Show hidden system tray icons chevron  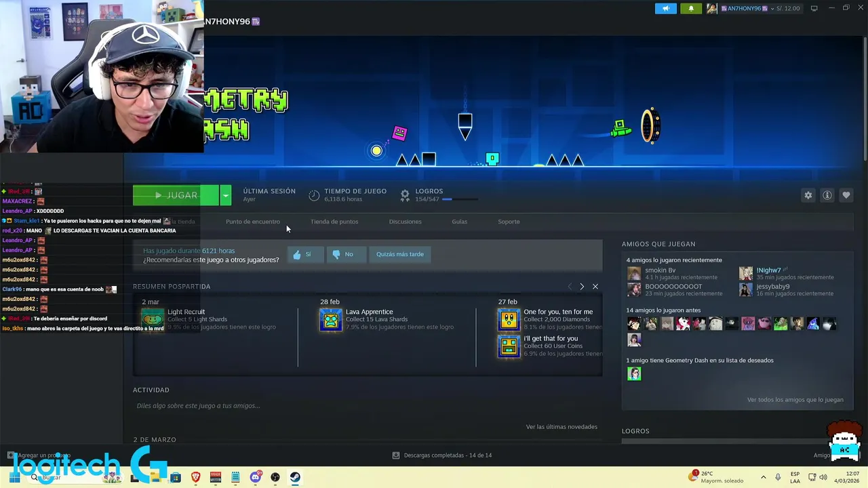[763, 477]
